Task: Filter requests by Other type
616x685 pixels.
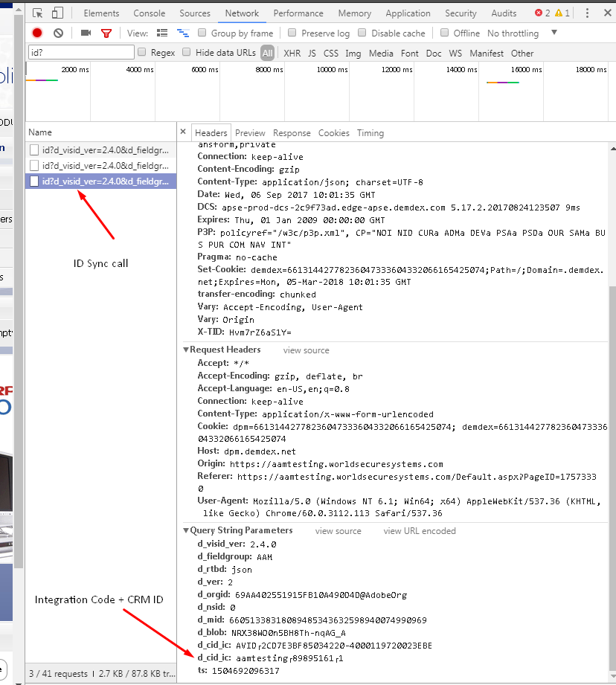Action: 522,54
